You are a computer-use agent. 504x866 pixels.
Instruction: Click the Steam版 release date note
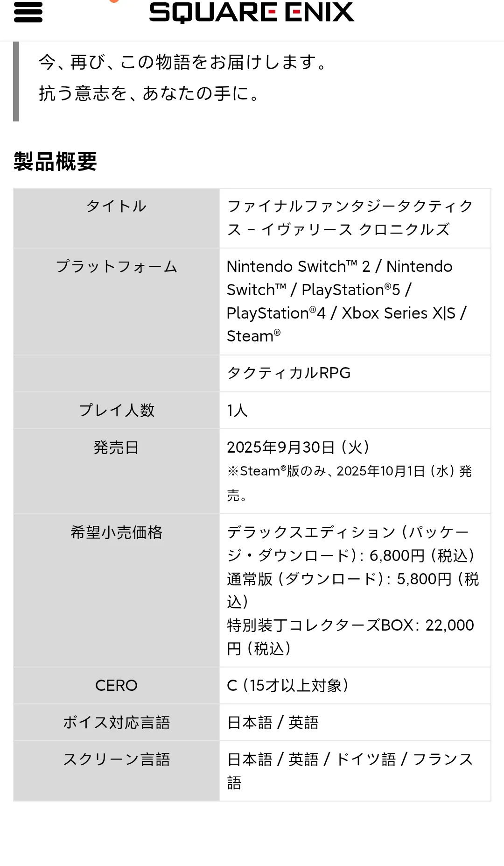350,483
